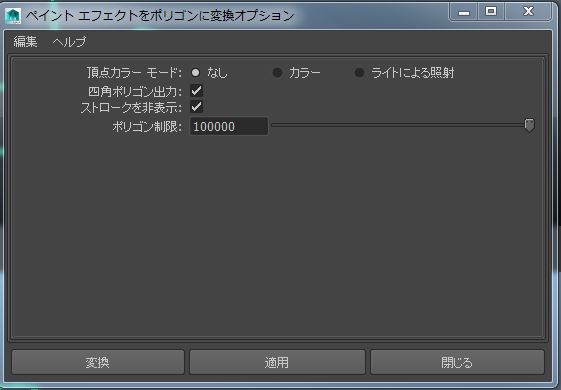Click the ポリゴン制限 value field showing 100000
561x390 pixels.
tap(229, 126)
